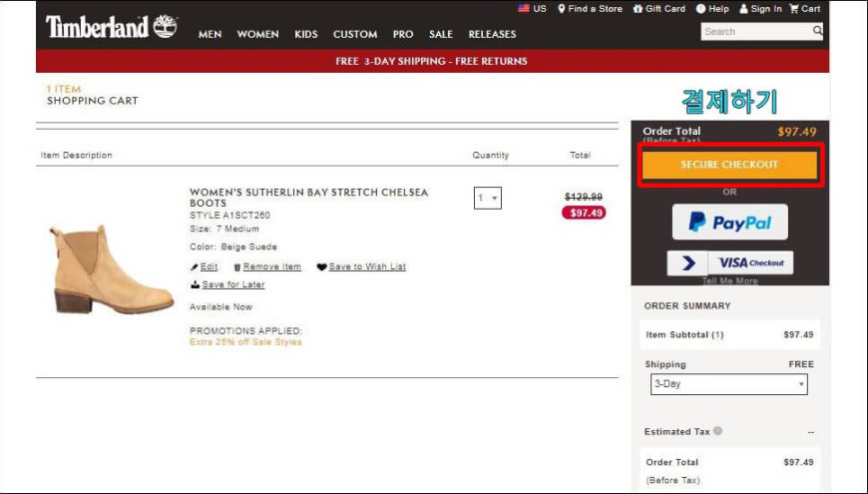Open the MEN menu
Viewport: 868px width, 494px height.
pyautogui.click(x=210, y=34)
